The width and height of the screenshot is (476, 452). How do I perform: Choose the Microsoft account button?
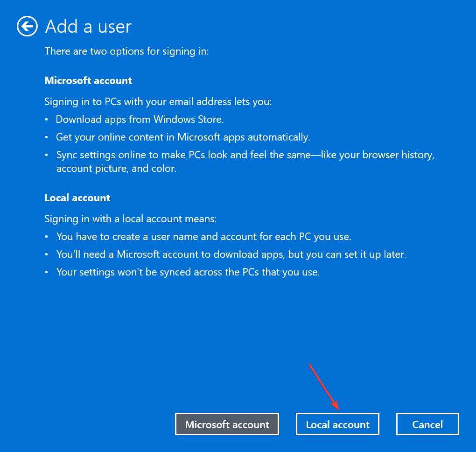tap(227, 424)
